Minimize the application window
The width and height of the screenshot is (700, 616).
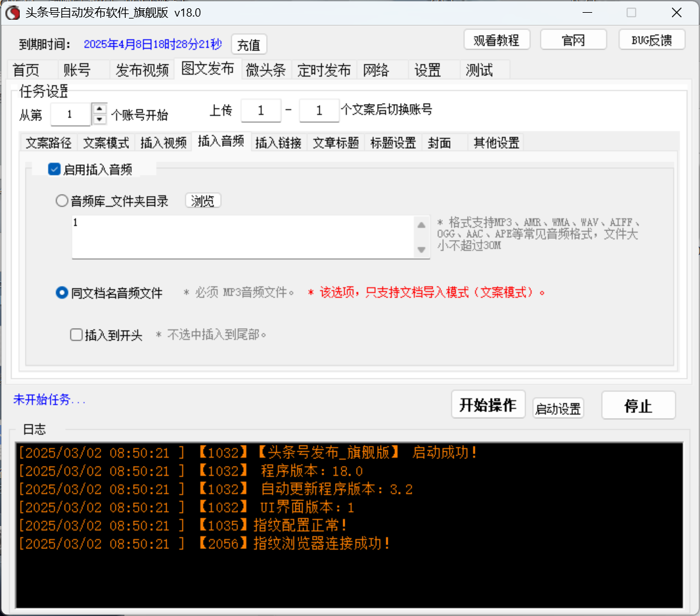588,13
